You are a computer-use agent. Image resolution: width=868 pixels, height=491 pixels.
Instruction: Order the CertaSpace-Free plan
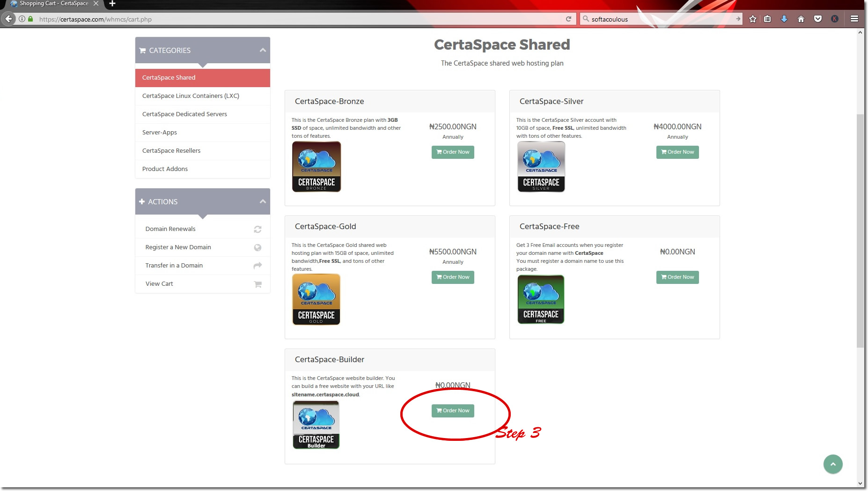[x=677, y=277]
